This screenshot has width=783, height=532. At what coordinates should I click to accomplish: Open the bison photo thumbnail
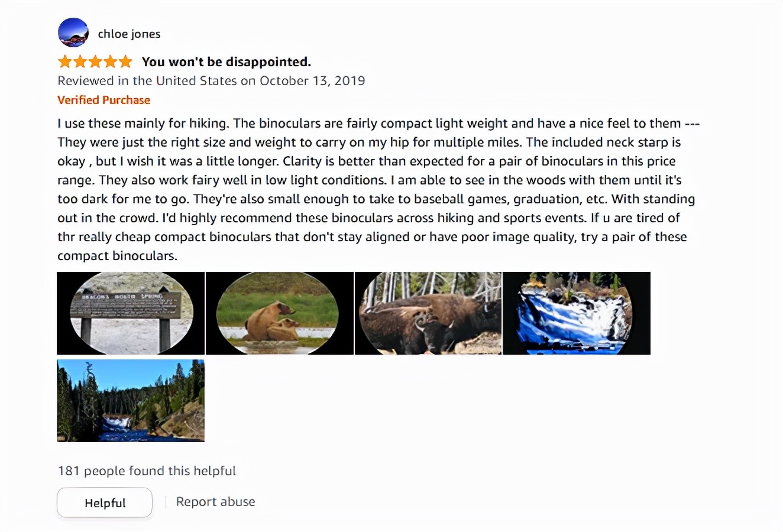[x=428, y=313]
